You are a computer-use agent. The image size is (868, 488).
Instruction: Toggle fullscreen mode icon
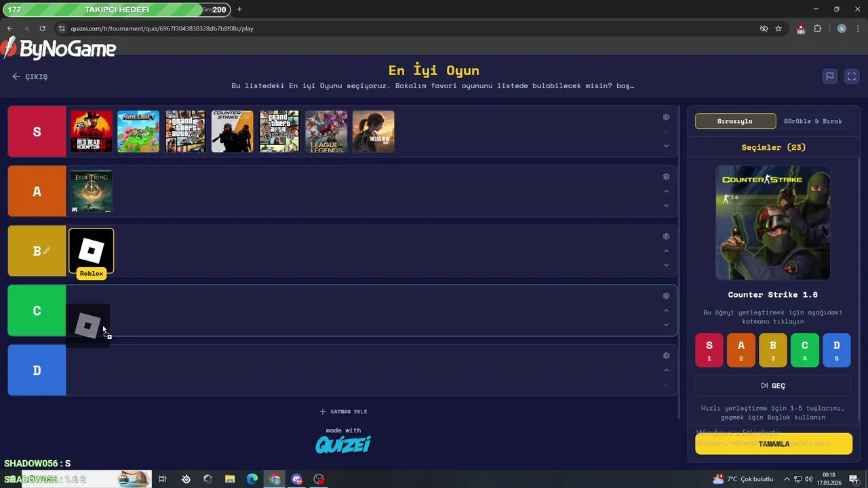852,77
